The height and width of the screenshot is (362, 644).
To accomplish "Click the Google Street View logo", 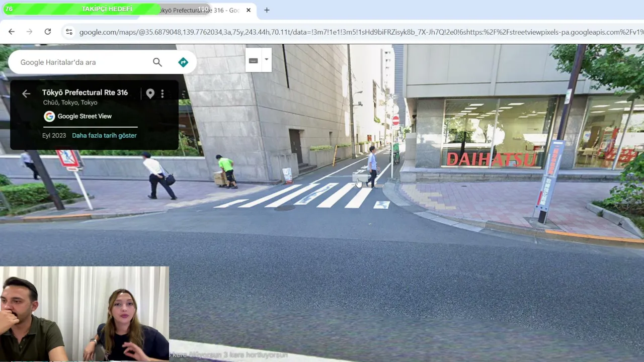I will (x=49, y=116).
